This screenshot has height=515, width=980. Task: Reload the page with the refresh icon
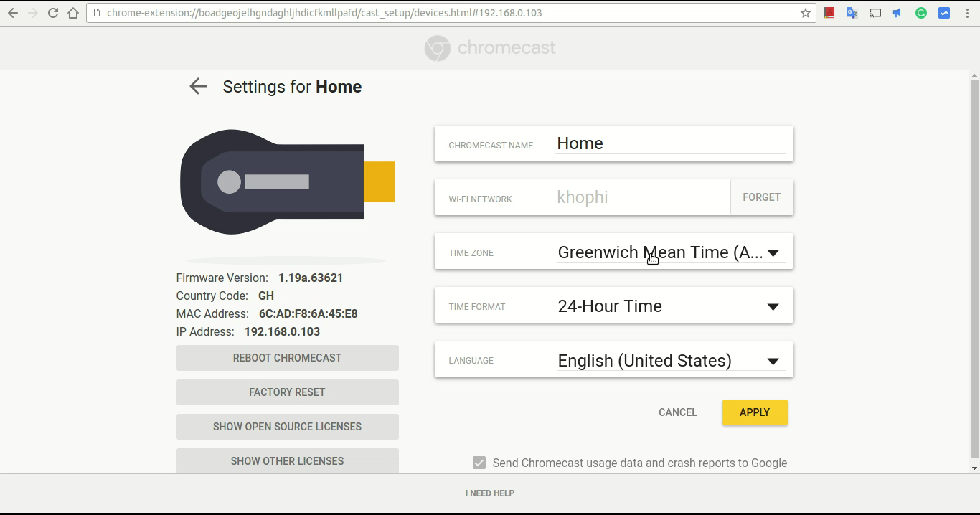tap(53, 13)
